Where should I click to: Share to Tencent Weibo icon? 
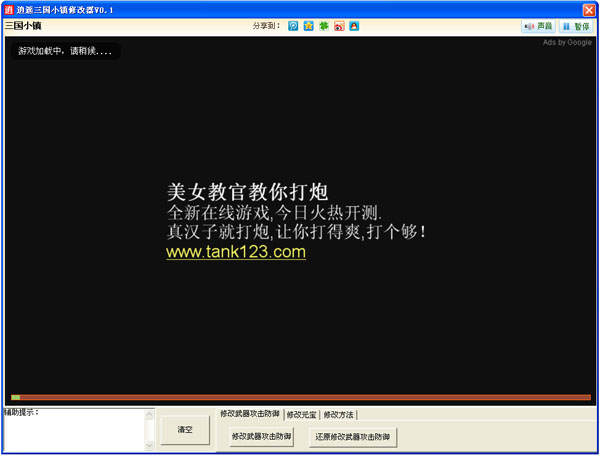coord(293,26)
